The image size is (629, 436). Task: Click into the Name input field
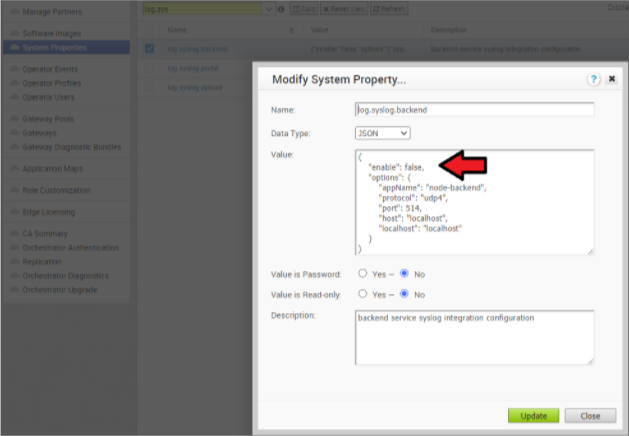click(x=474, y=110)
